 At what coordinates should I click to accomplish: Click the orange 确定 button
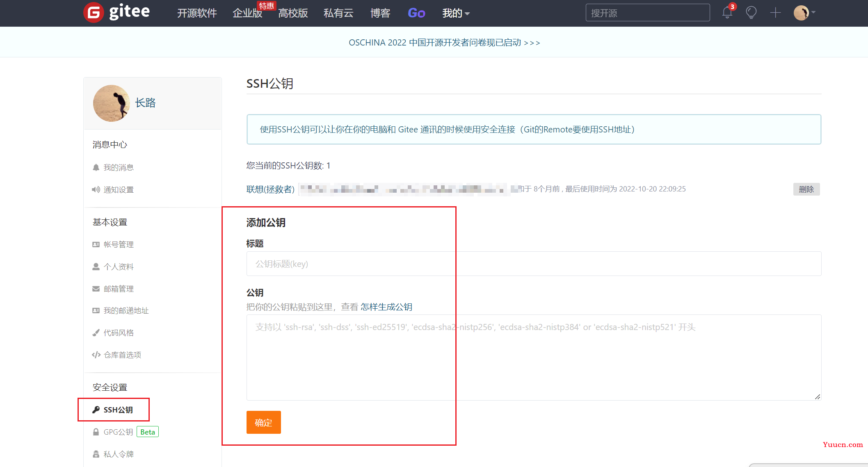(x=263, y=422)
